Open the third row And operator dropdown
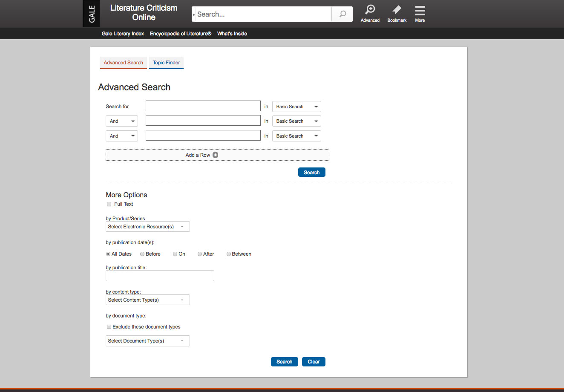This screenshot has height=392, width=564. point(122,136)
